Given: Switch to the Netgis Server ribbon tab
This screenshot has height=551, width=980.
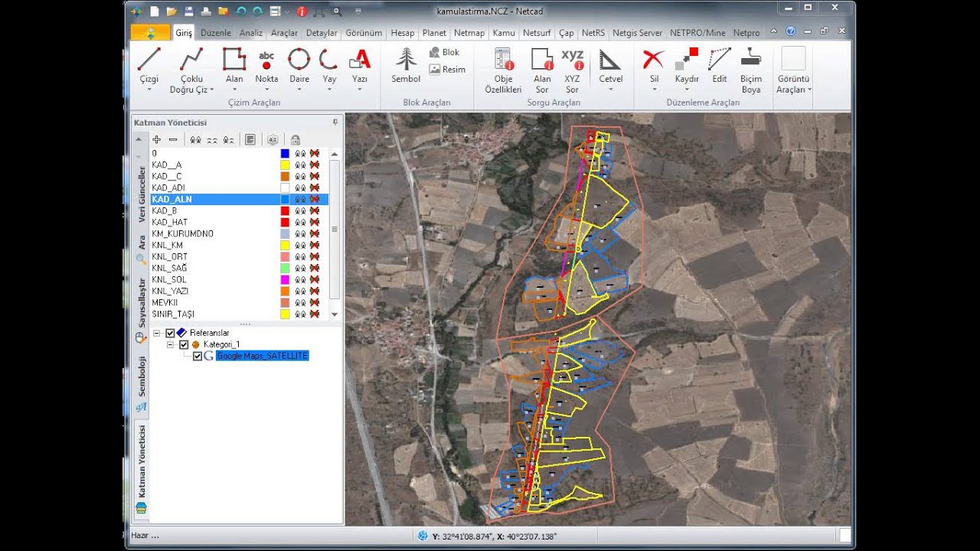Looking at the screenshot, I should click(x=637, y=33).
